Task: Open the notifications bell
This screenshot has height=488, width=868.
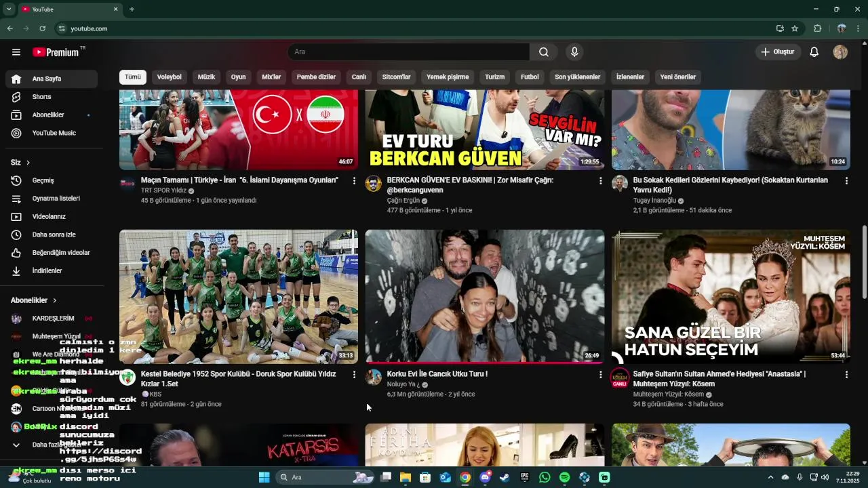Action: pos(814,52)
